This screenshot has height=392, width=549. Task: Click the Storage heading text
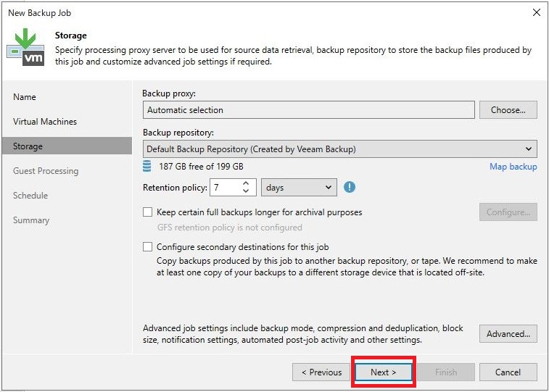pos(71,36)
